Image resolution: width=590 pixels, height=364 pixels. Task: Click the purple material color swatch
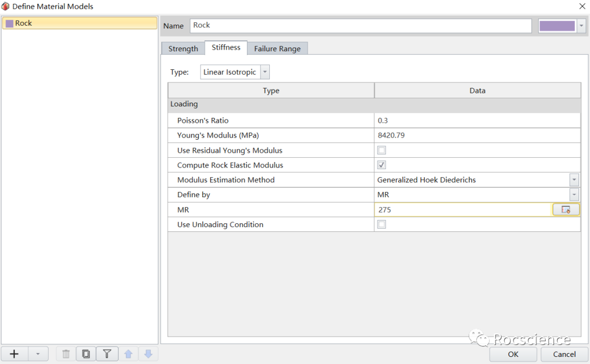point(557,26)
